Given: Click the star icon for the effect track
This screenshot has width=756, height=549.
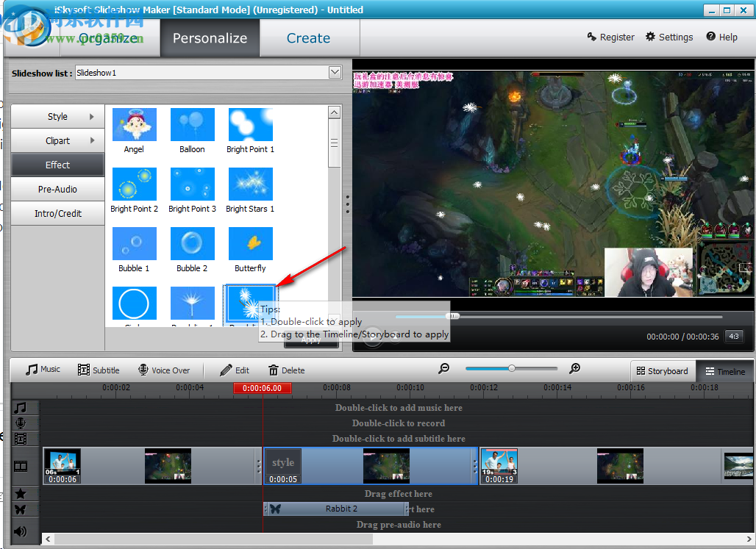Looking at the screenshot, I should [24, 493].
